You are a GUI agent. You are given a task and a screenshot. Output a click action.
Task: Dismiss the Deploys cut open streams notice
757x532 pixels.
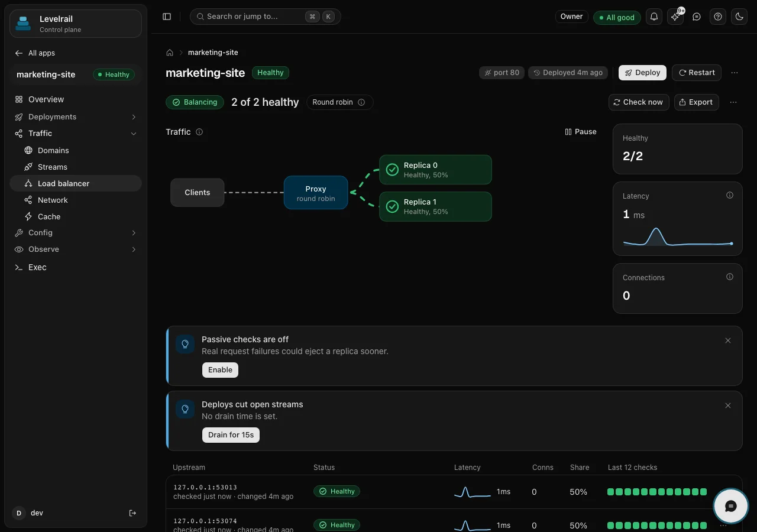point(728,406)
